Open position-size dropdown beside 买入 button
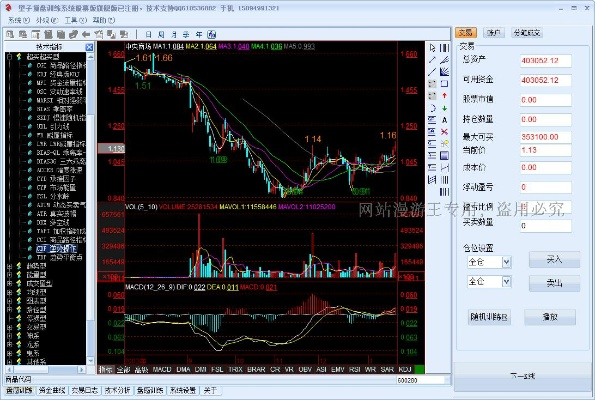 [507, 262]
